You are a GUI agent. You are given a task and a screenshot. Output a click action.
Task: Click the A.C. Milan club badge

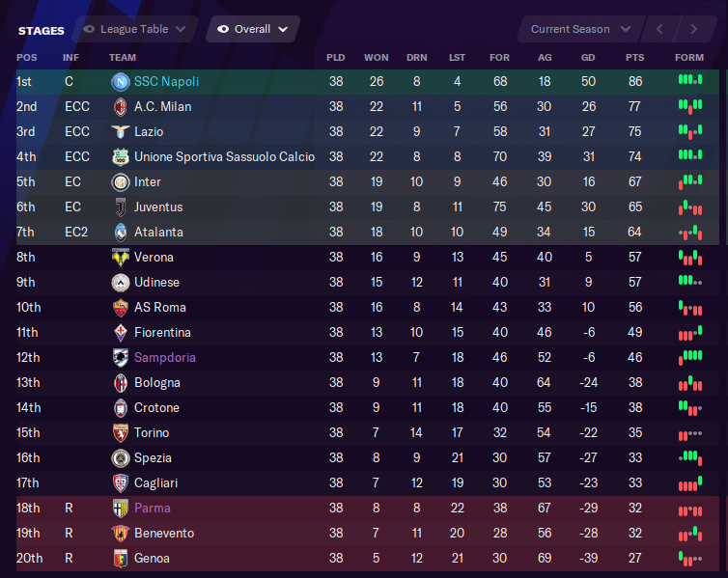[121, 107]
